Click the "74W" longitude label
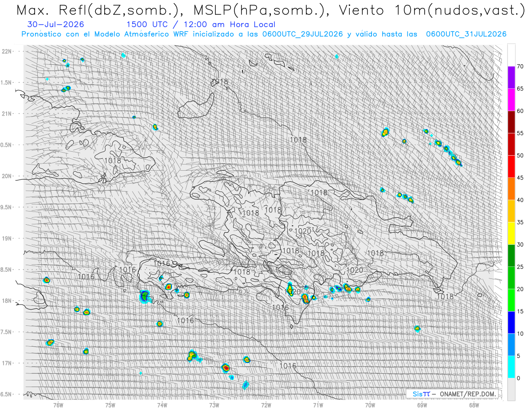This screenshot has height=411, width=532. point(162,405)
